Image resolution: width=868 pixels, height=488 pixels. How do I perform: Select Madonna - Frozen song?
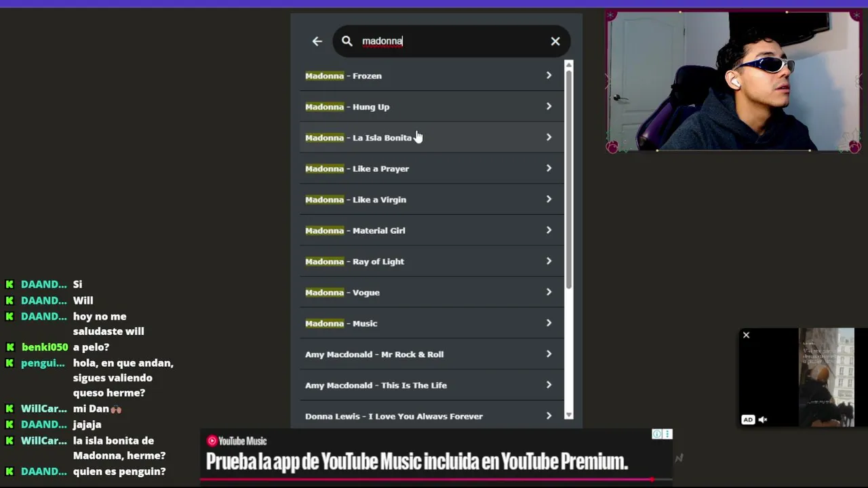[x=431, y=76]
